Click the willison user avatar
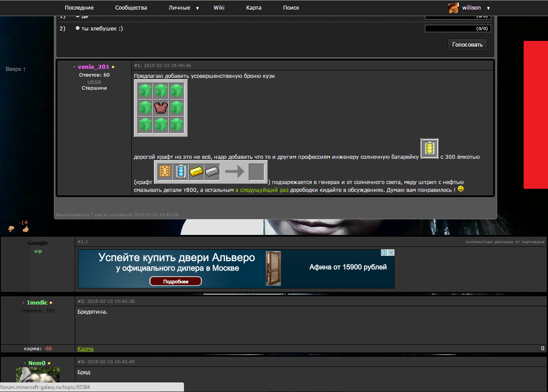The image size is (548, 392). click(x=454, y=8)
